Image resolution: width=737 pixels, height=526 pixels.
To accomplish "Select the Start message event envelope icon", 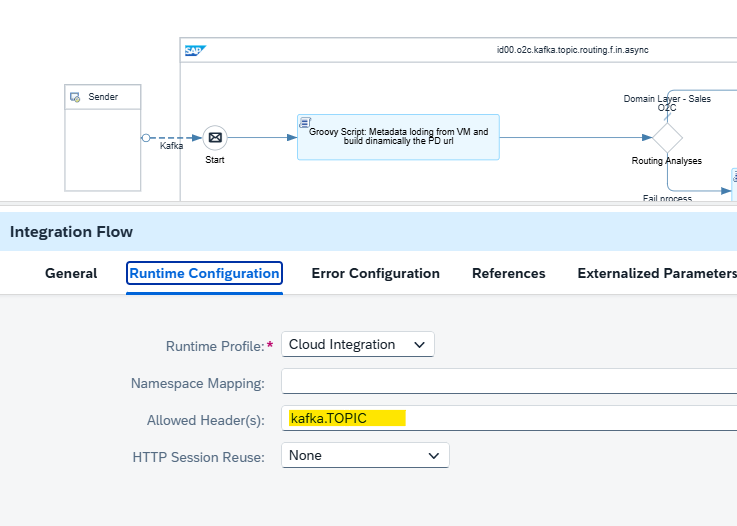I will click(215, 138).
